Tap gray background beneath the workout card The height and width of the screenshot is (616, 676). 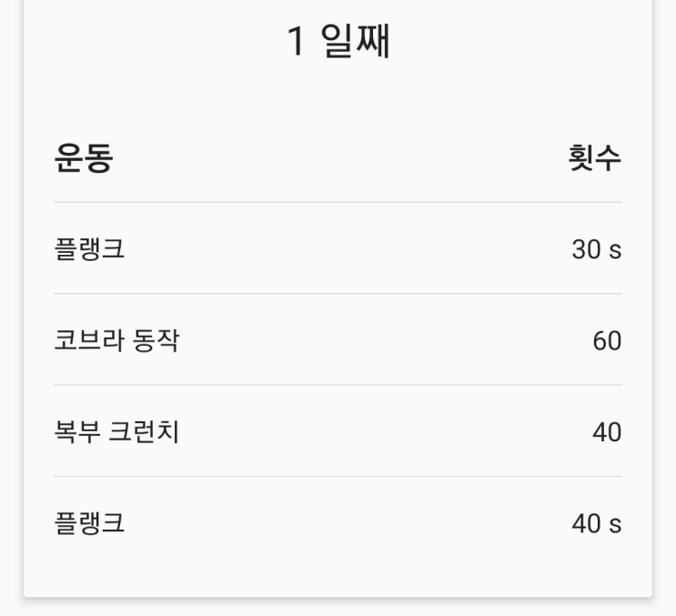tap(338, 608)
